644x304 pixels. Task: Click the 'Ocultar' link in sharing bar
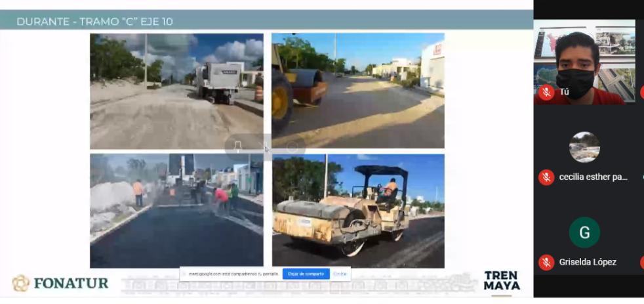pyautogui.click(x=340, y=274)
